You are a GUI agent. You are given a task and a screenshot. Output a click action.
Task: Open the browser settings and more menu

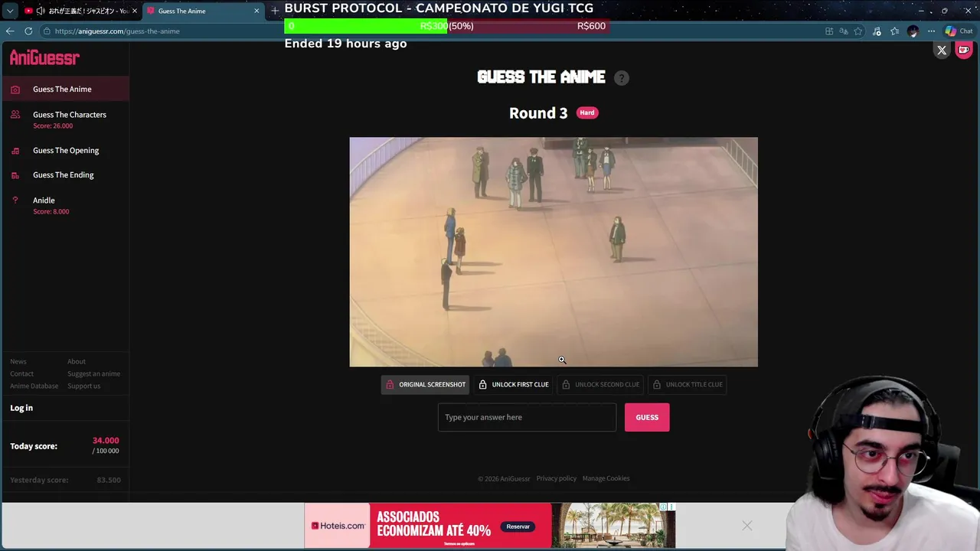pyautogui.click(x=931, y=31)
